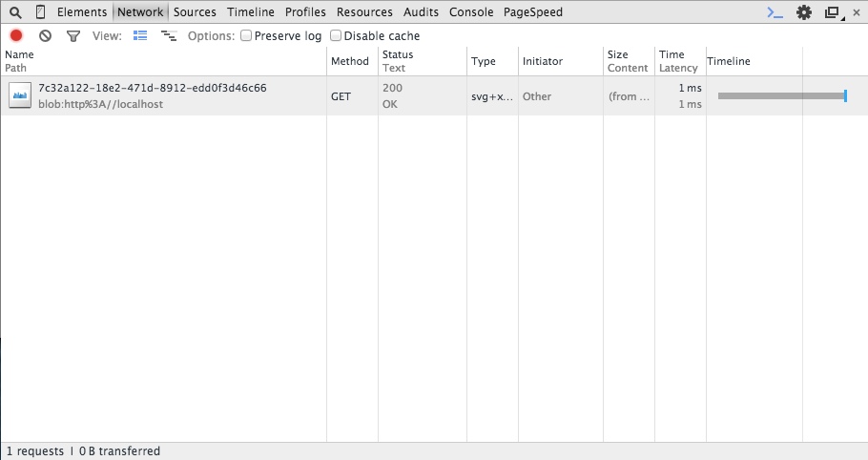Click the search magnifier icon
The image size is (868, 460).
tap(15, 12)
